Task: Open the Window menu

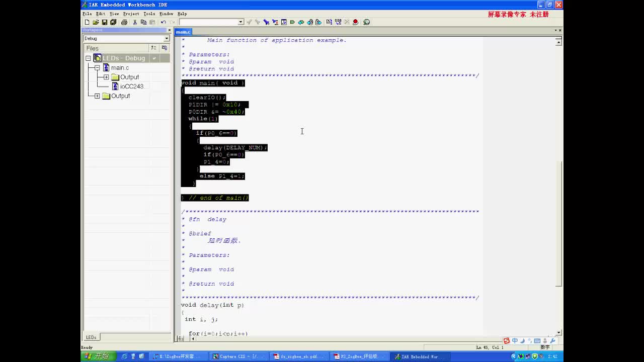Action: pos(166,14)
